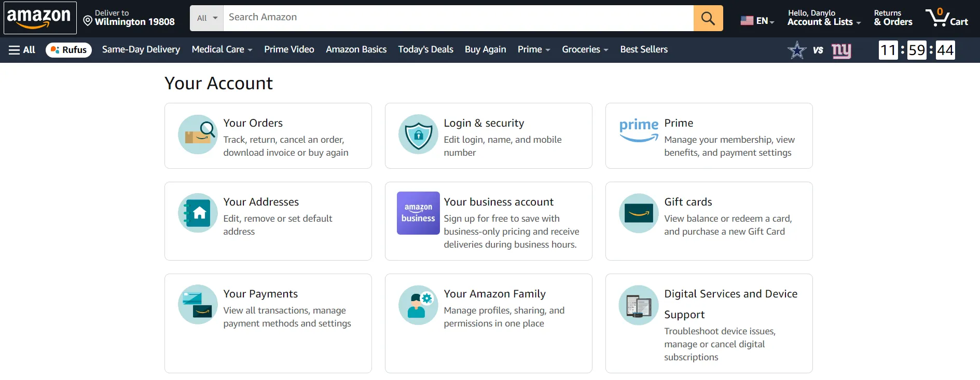Image resolution: width=980 pixels, height=380 pixels.
Task: Click the Your Orders package icon
Action: coord(198,134)
